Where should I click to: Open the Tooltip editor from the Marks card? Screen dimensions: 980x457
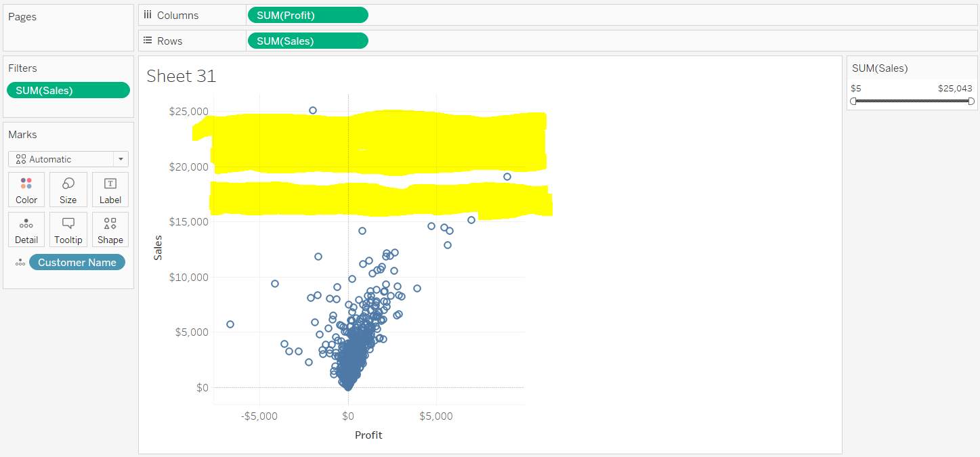coord(68,229)
